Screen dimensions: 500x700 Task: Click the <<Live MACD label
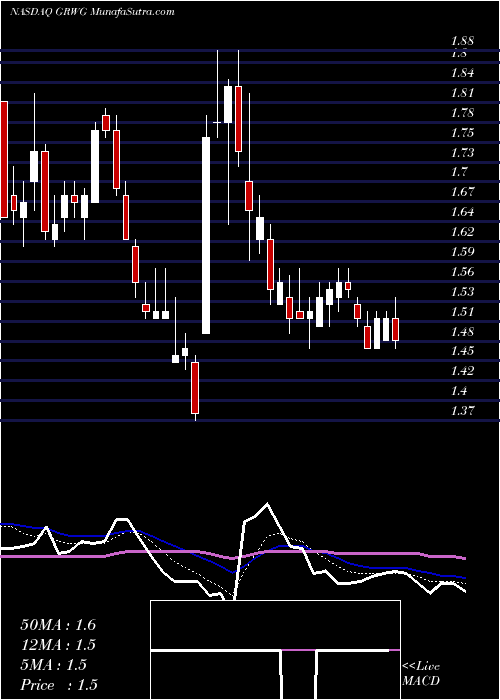[421, 674]
